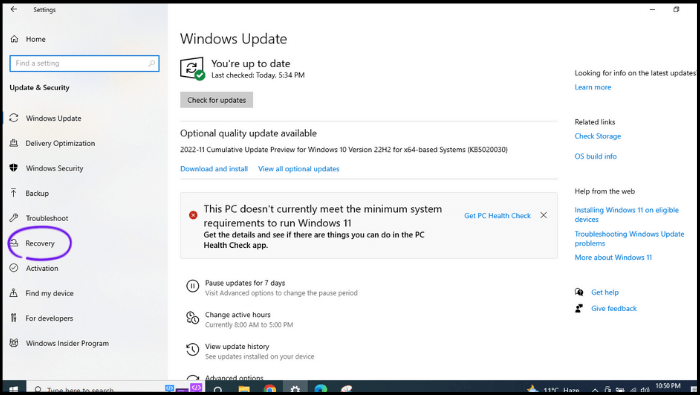This screenshot has width=700, height=395.
Task: Click the Check for updates button
Action: [x=217, y=100]
